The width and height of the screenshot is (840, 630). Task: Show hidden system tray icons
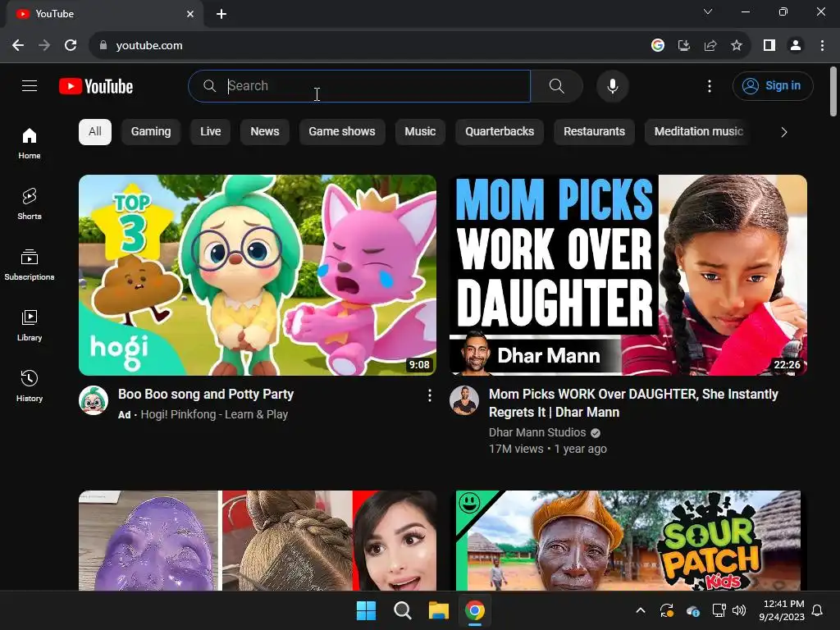coord(640,610)
